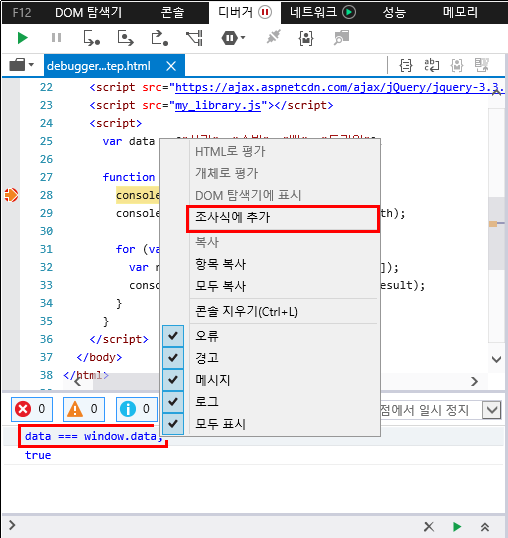Select 항목 복사 in context menu
The height and width of the screenshot is (538, 508).
pyautogui.click(x=270, y=265)
